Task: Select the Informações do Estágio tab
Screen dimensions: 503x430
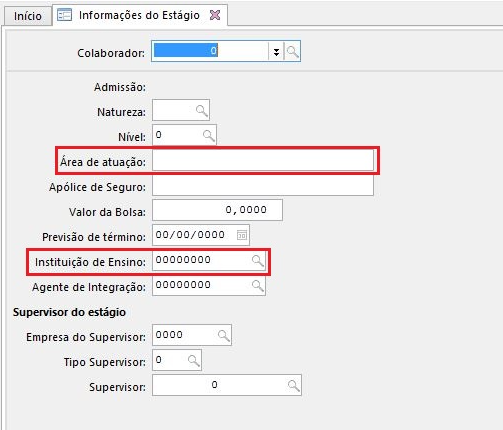Action: tap(139, 15)
